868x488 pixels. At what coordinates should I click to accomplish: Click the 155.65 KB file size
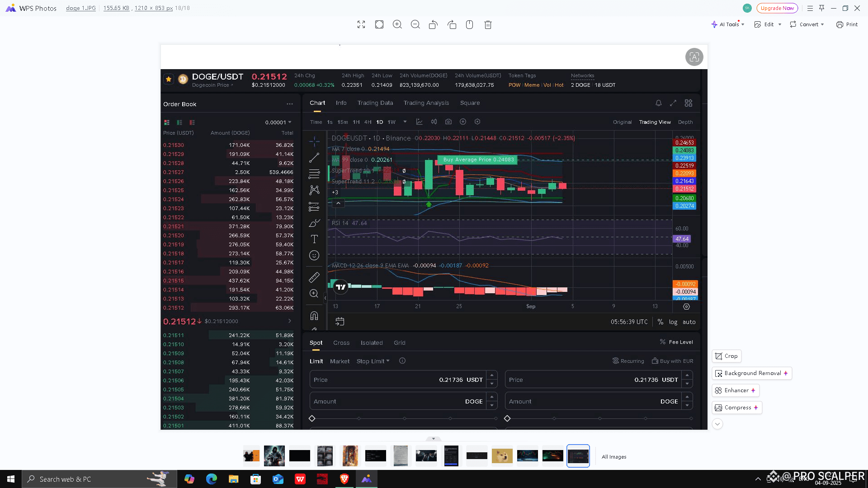117,8
